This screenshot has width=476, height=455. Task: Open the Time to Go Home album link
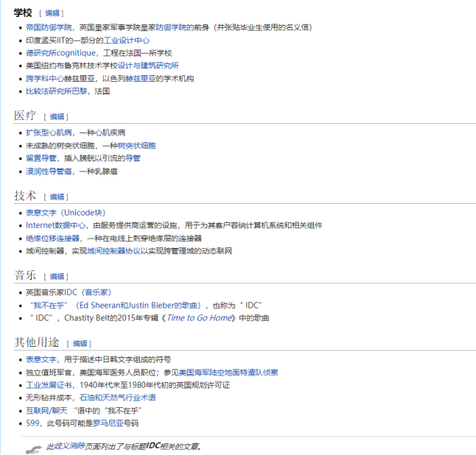[200, 318]
